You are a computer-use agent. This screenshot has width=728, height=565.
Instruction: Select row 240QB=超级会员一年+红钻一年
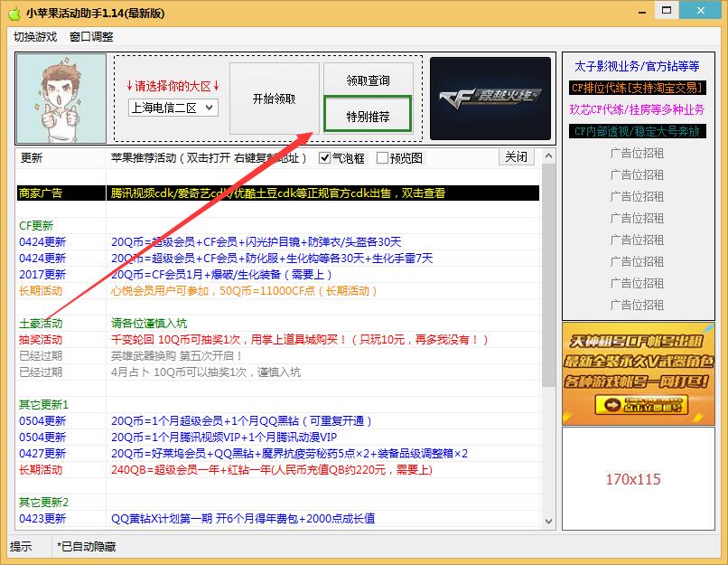pyautogui.click(x=278, y=470)
